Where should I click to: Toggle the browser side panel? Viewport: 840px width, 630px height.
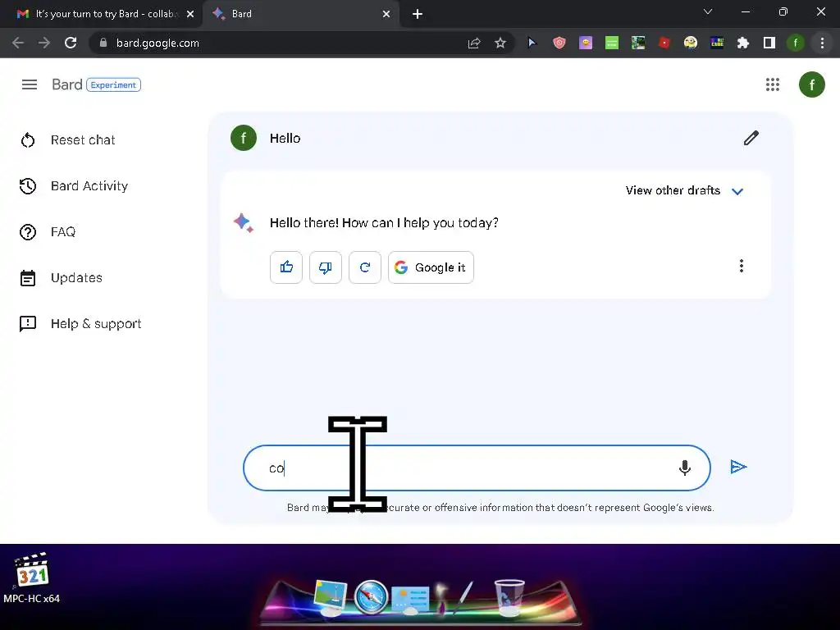coord(769,43)
